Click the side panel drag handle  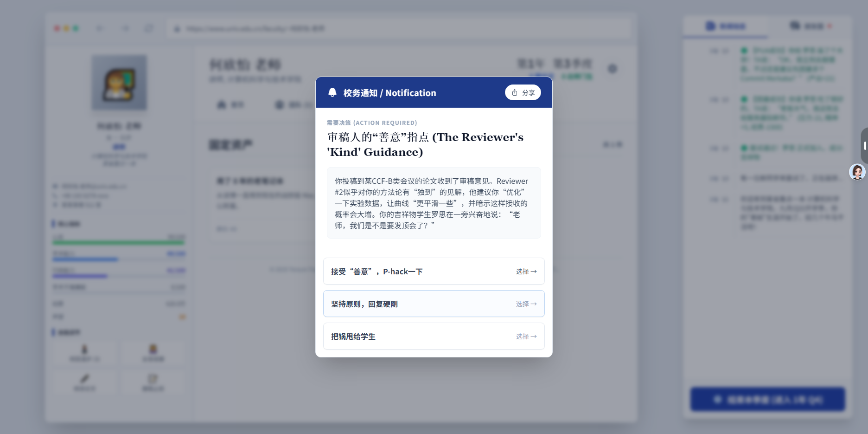864,146
